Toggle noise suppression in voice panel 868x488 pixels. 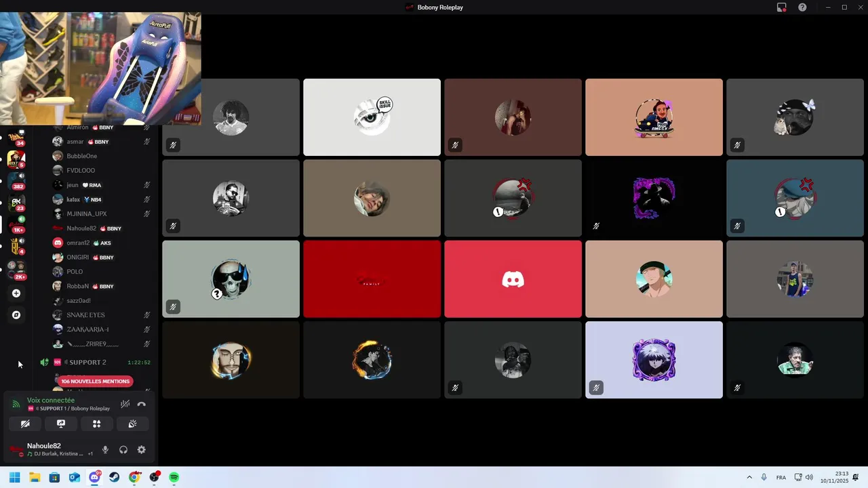click(125, 404)
